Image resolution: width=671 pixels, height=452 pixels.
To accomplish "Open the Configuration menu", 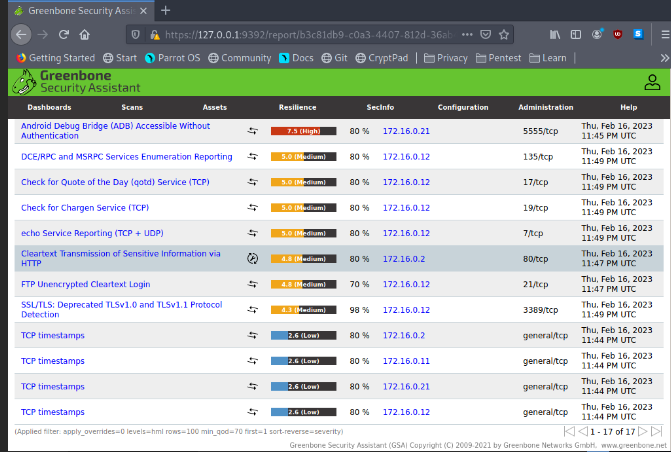I will [462, 107].
